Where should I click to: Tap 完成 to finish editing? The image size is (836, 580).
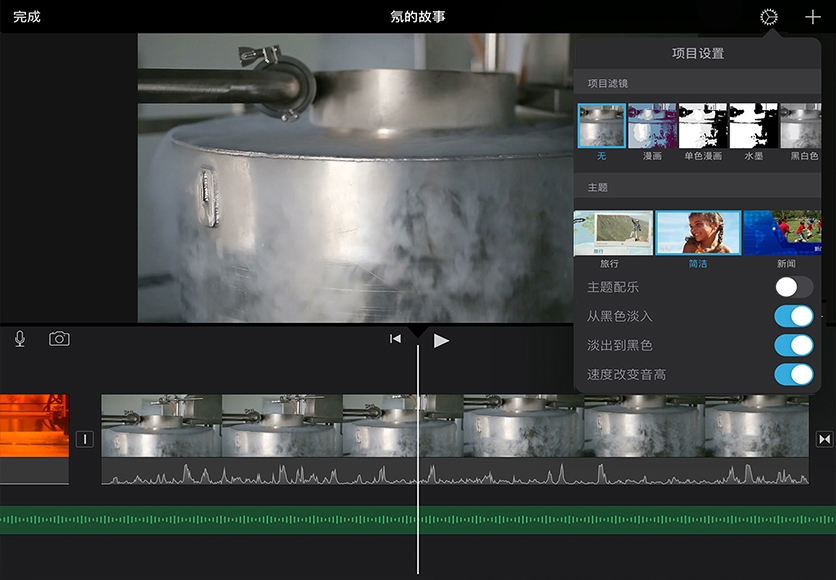point(27,17)
